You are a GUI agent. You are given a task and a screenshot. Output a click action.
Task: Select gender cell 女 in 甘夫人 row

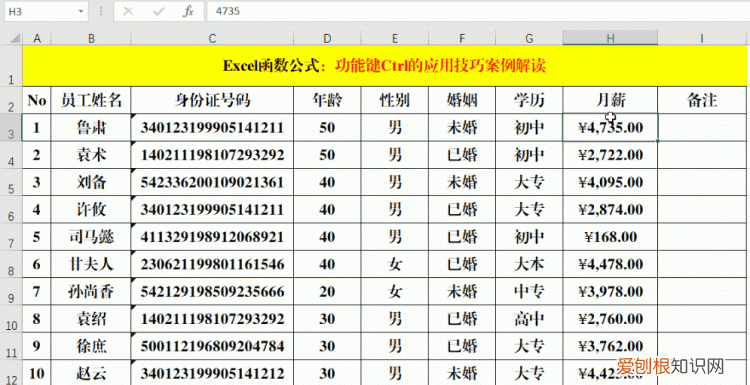[395, 264]
